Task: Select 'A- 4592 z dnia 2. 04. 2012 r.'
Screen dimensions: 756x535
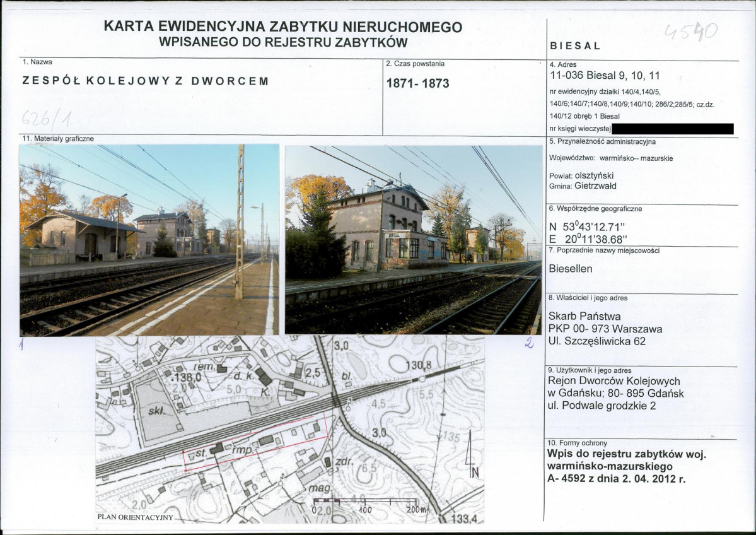Action: pyautogui.click(x=616, y=479)
